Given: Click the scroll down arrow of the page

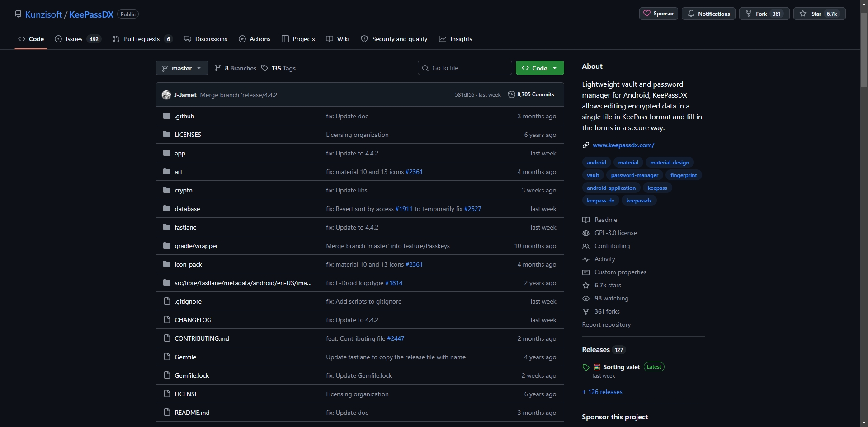Looking at the screenshot, I should pos(864,423).
